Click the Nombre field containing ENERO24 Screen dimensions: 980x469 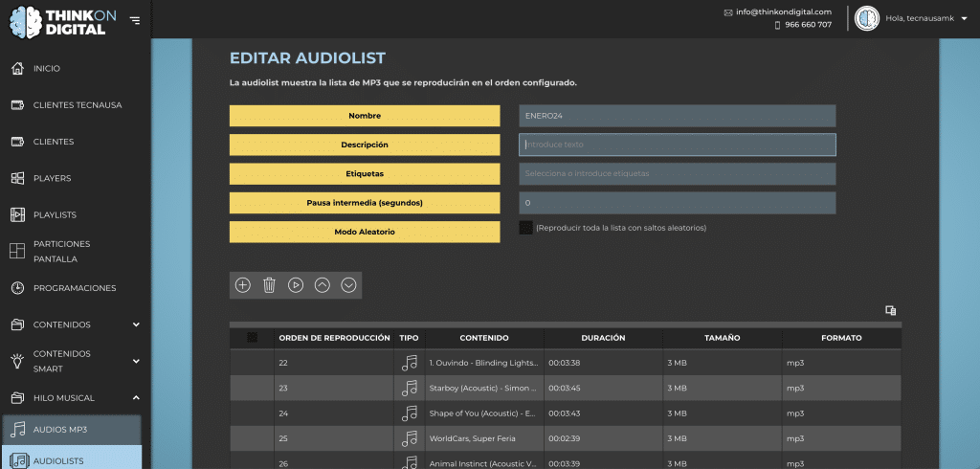(x=677, y=116)
